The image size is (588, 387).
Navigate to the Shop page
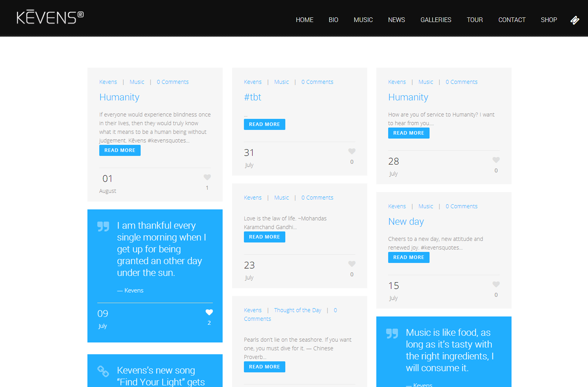[x=549, y=20]
